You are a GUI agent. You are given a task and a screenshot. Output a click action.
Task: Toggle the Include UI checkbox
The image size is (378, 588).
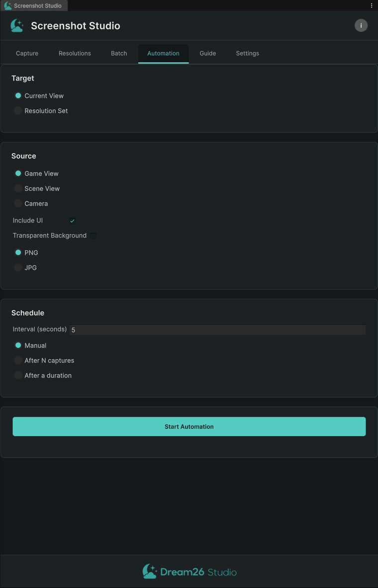[73, 221]
